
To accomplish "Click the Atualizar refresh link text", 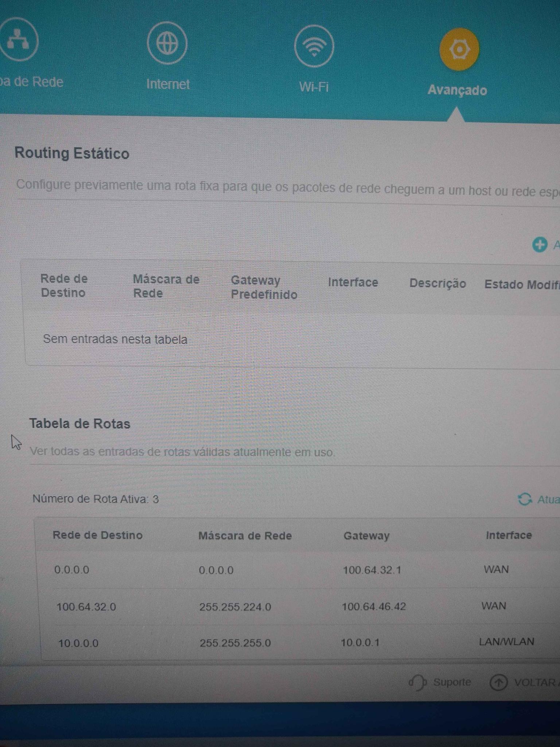I will pos(548,499).
